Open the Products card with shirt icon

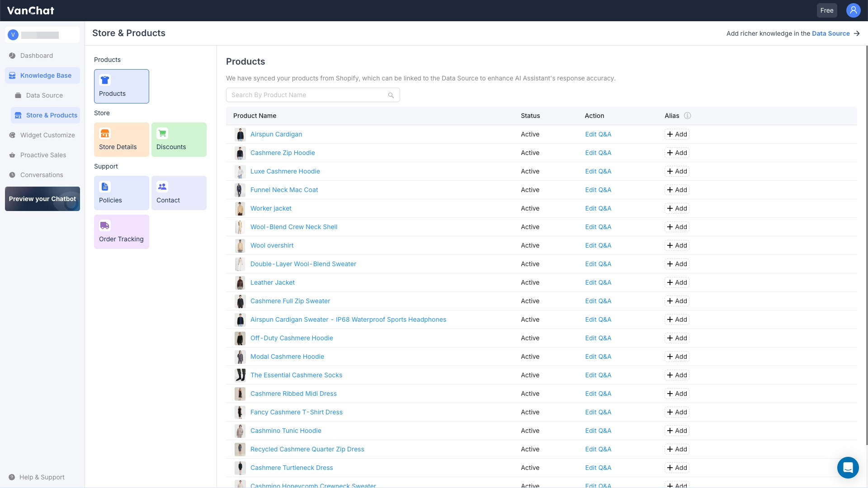click(x=121, y=86)
